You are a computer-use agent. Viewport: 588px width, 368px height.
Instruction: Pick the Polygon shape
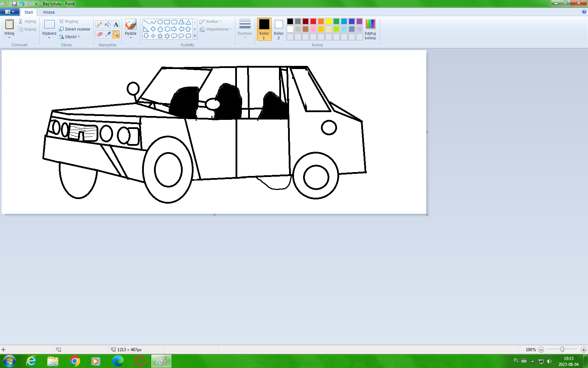coord(181,22)
